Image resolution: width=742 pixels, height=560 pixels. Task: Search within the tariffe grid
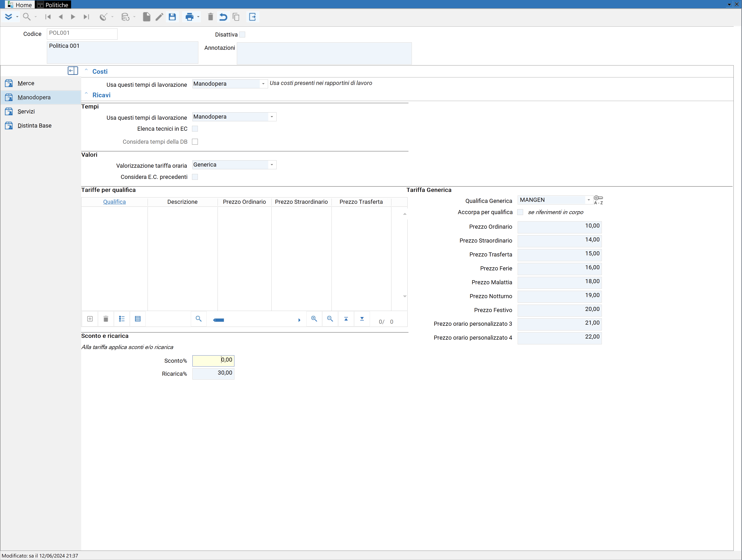[199, 319]
